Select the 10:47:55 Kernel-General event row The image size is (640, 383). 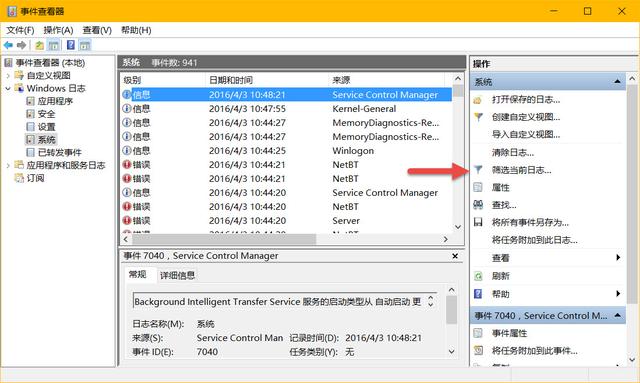pos(287,109)
